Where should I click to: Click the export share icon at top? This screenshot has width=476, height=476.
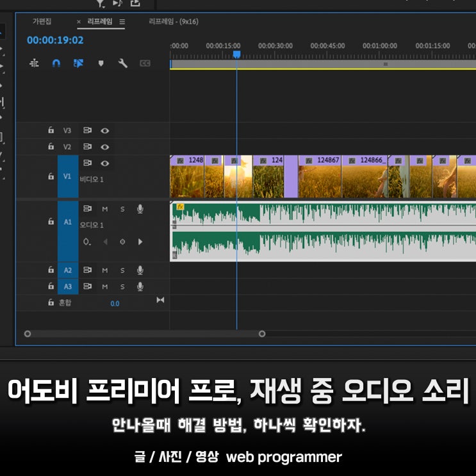point(135,3)
